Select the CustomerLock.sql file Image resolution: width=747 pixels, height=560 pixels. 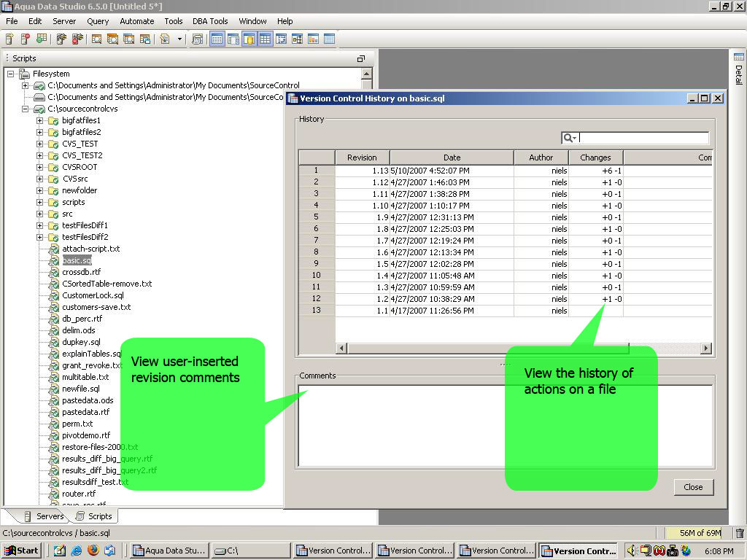coord(93,295)
